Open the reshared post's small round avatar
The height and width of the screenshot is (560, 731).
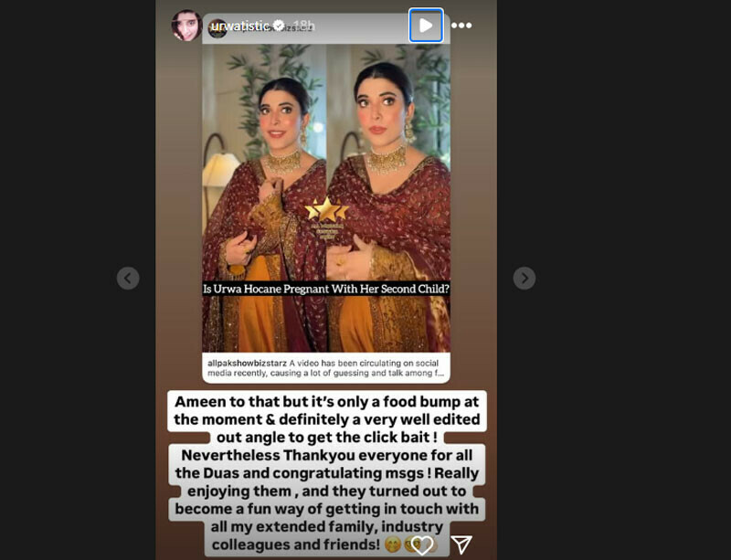[x=216, y=29]
